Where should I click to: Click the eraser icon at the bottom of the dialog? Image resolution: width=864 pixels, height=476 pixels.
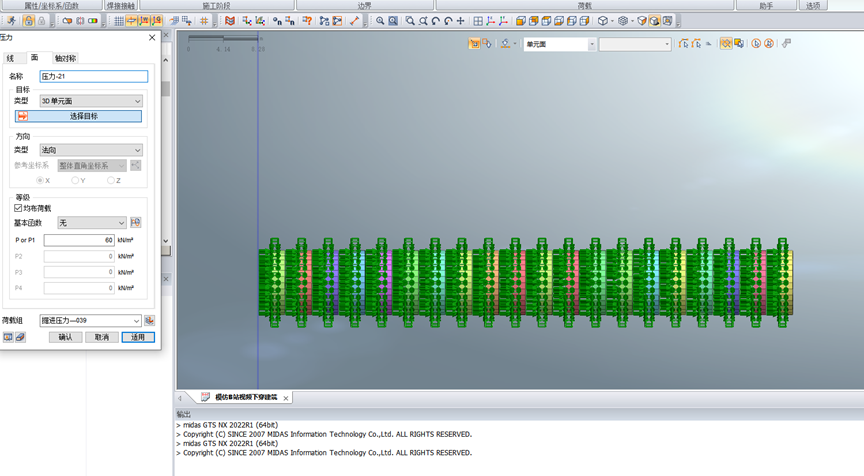20,337
